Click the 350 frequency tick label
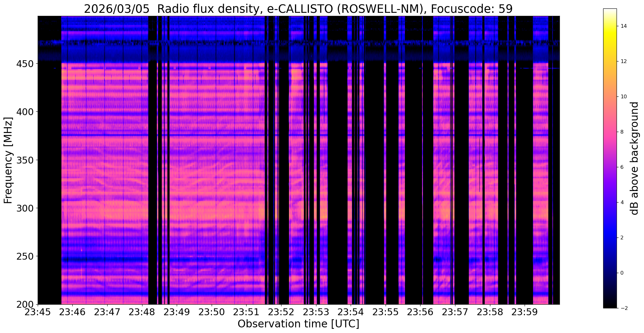This screenshot has height=333, width=644. (x=25, y=160)
